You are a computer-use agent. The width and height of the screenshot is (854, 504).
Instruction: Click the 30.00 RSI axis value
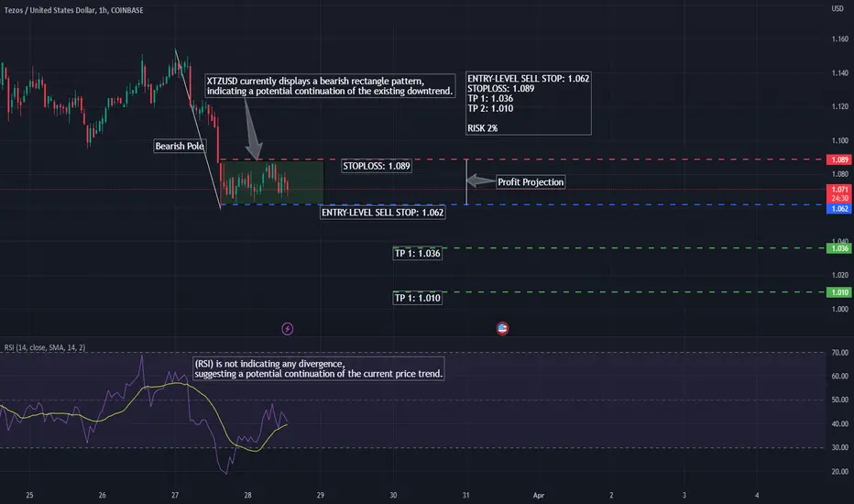point(839,447)
